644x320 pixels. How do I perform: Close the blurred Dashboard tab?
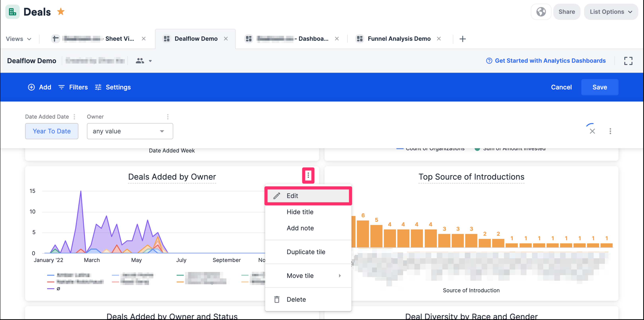point(337,39)
